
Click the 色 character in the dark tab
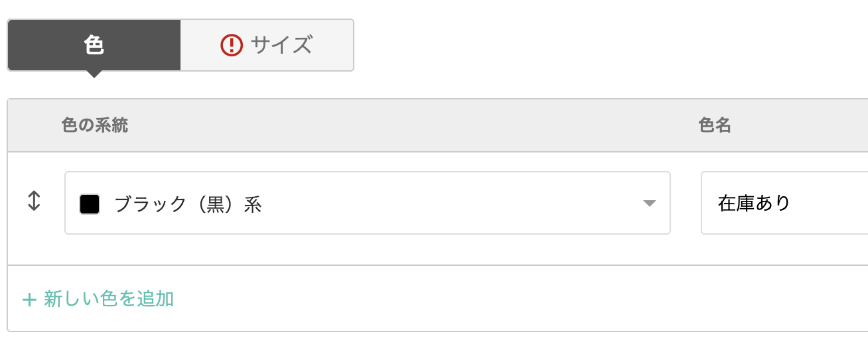tap(94, 45)
